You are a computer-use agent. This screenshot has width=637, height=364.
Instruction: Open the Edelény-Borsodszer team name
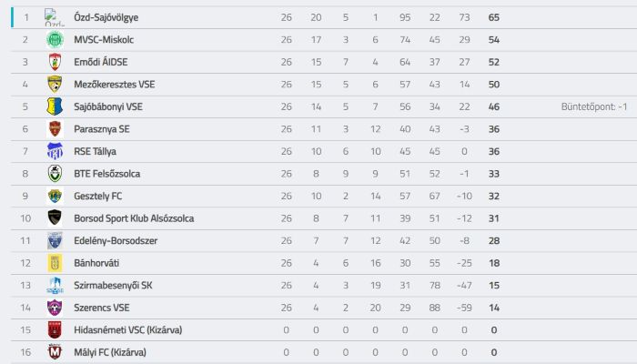pos(116,241)
